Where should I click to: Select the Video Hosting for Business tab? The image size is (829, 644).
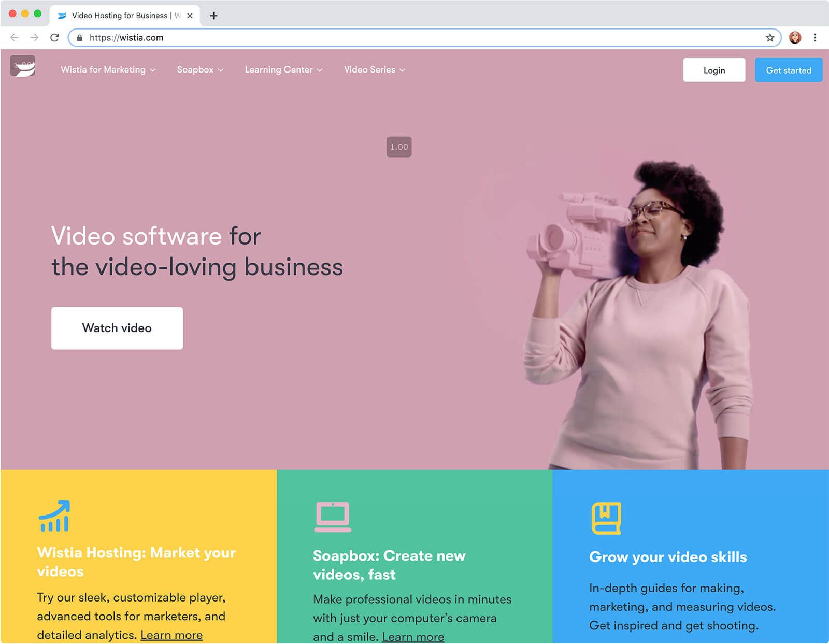[x=124, y=16]
